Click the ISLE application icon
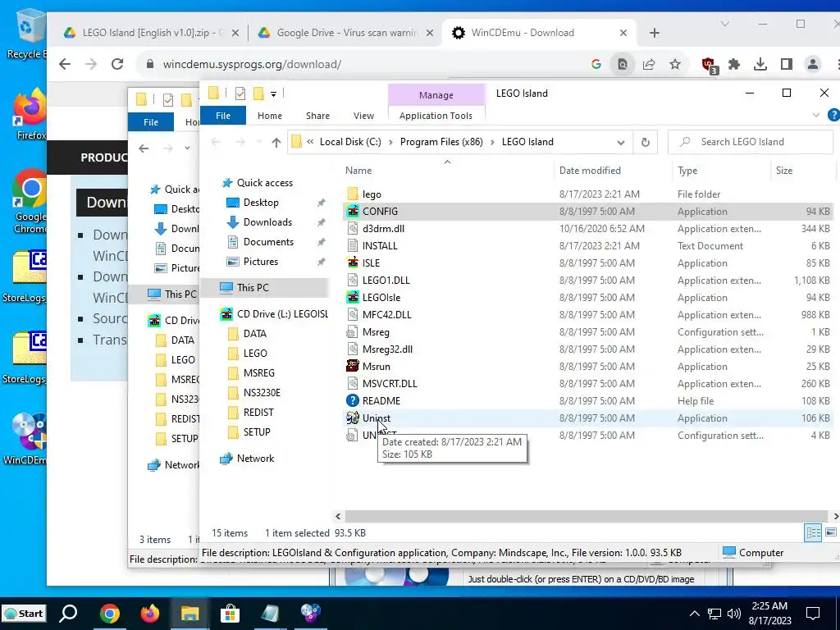This screenshot has width=840, height=630. click(353, 263)
